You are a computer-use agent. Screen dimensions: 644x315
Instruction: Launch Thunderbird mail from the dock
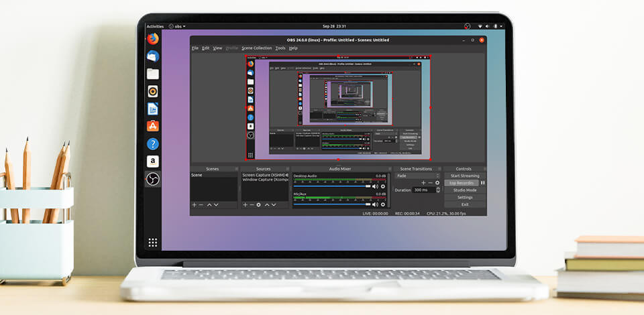[x=153, y=56]
